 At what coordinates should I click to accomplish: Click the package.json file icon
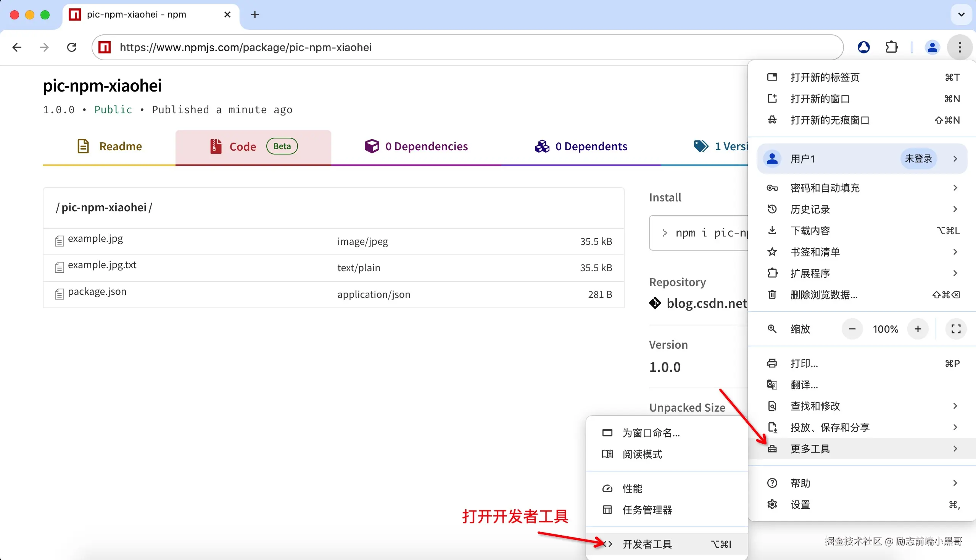59,293
